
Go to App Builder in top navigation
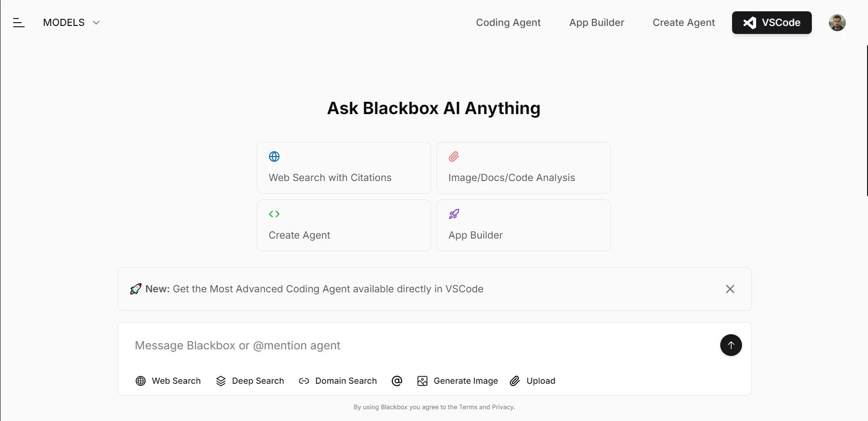[x=596, y=23]
